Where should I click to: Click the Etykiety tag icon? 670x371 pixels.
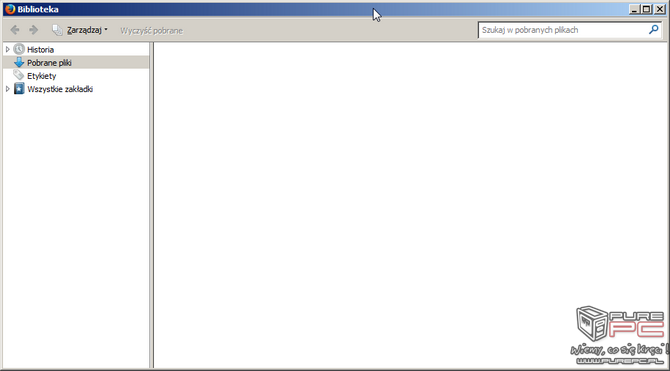(19, 76)
